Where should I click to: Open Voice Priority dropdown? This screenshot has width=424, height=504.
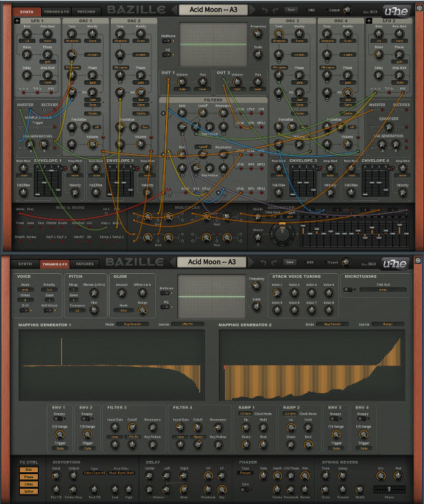coord(49,290)
